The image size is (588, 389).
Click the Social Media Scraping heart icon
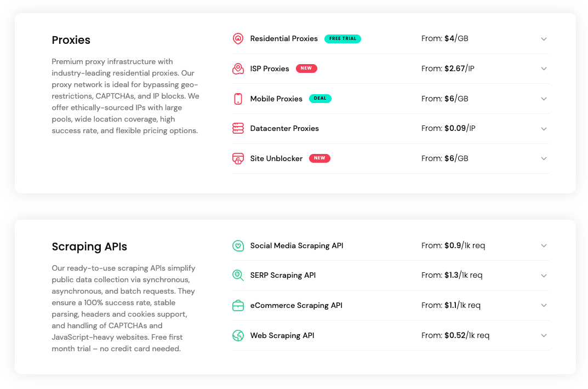238,245
